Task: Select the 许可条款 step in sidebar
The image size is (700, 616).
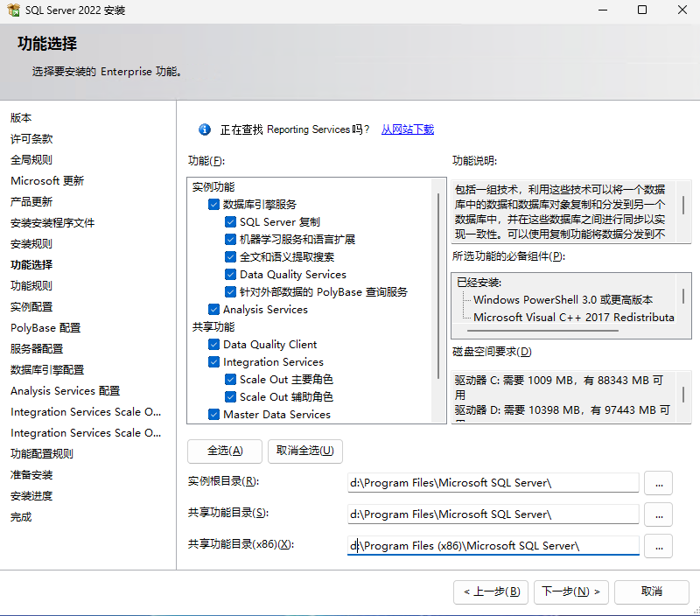Action: click(x=31, y=139)
